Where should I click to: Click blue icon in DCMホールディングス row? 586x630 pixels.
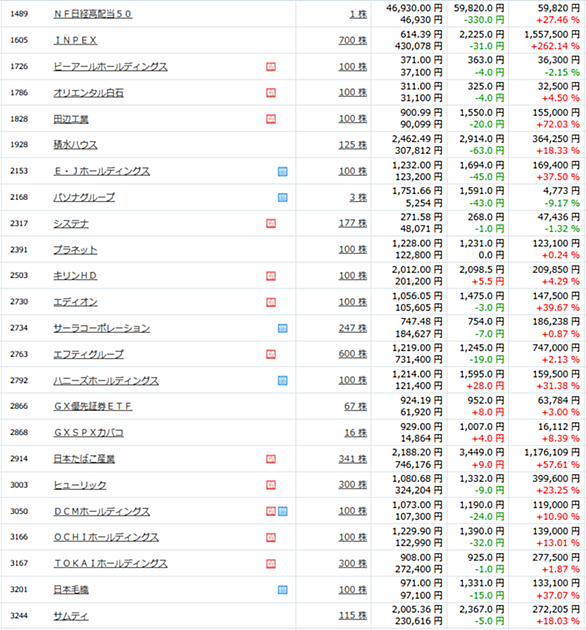(x=283, y=511)
